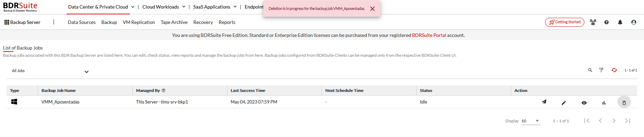Delete the VMM_Aposentadas backup job
644x137 pixels.
(x=624, y=102)
